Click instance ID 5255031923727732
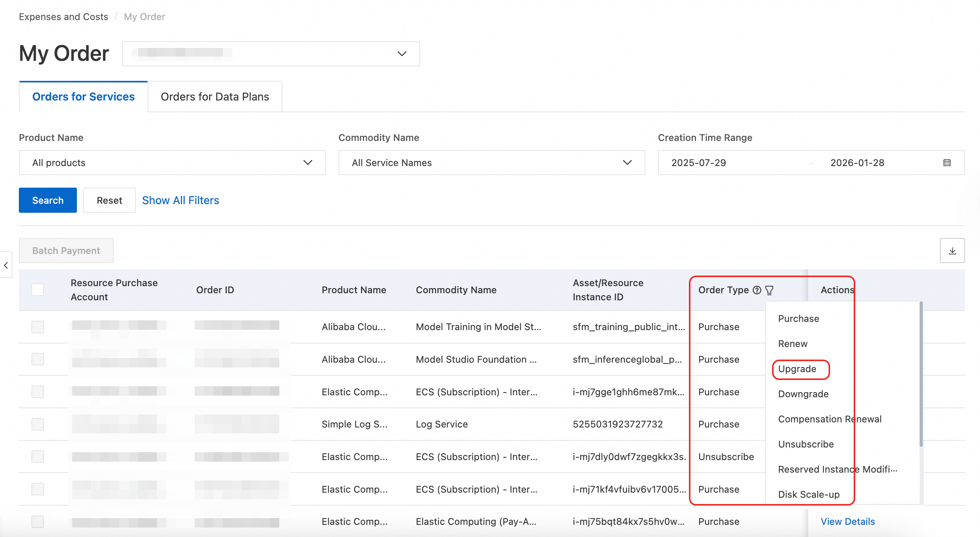This screenshot has width=980, height=537. tap(618, 424)
